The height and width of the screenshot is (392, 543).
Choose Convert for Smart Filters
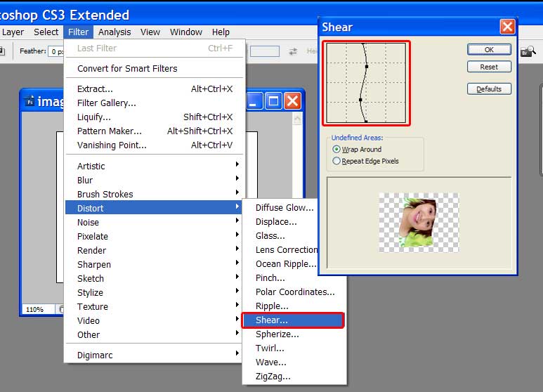pyautogui.click(x=155, y=69)
